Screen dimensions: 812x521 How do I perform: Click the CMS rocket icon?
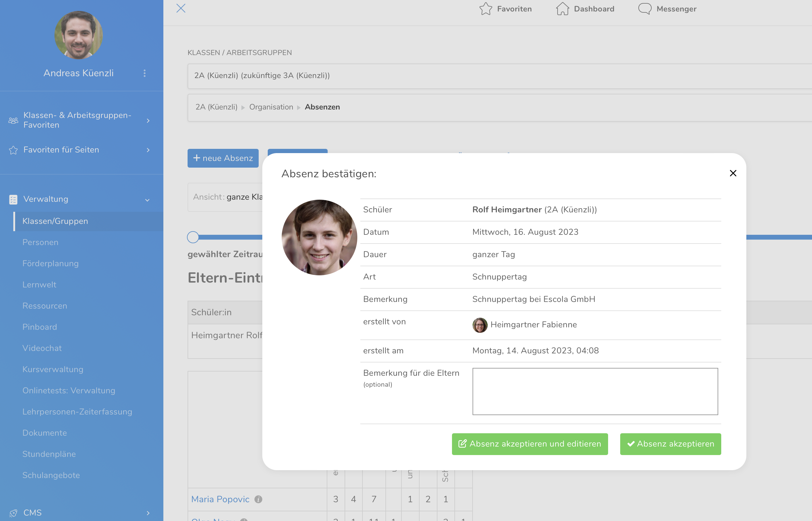coord(13,513)
